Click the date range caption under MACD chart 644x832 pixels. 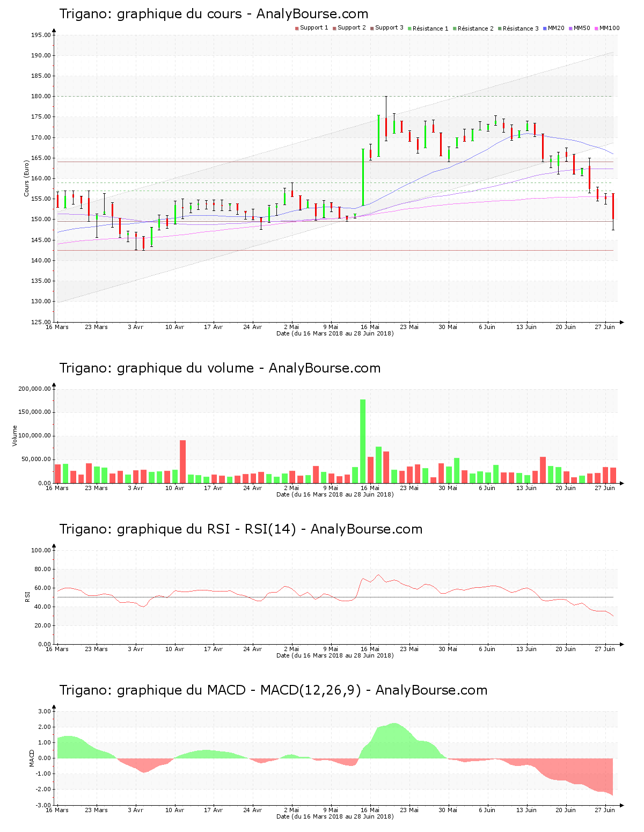335,816
